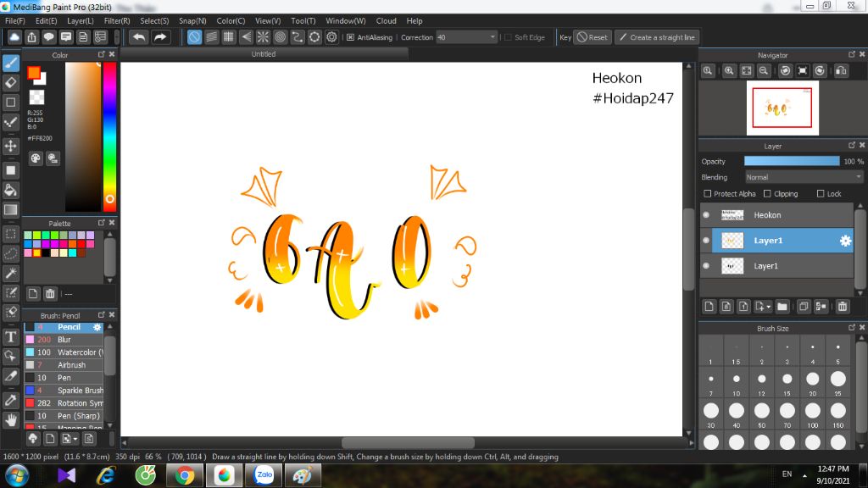Select the Eraser tool
Image resolution: width=868 pixels, height=488 pixels.
point(10,82)
